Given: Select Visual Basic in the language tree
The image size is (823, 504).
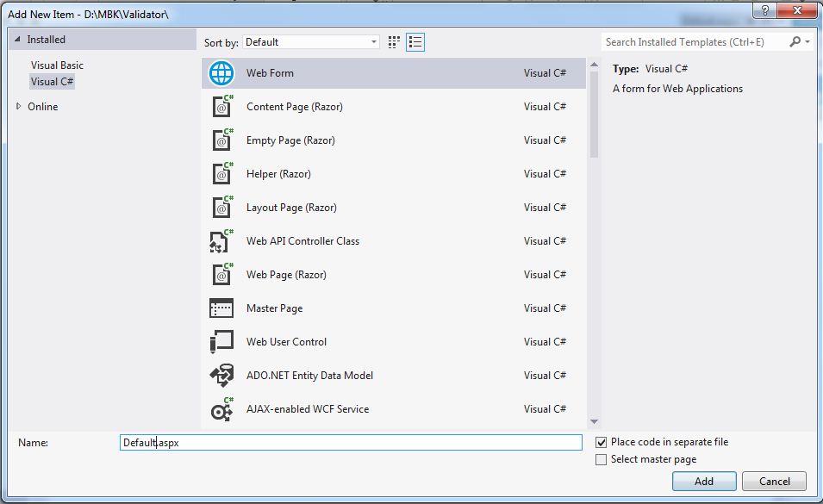Looking at the screenshot, I should [x=57, y=65].
